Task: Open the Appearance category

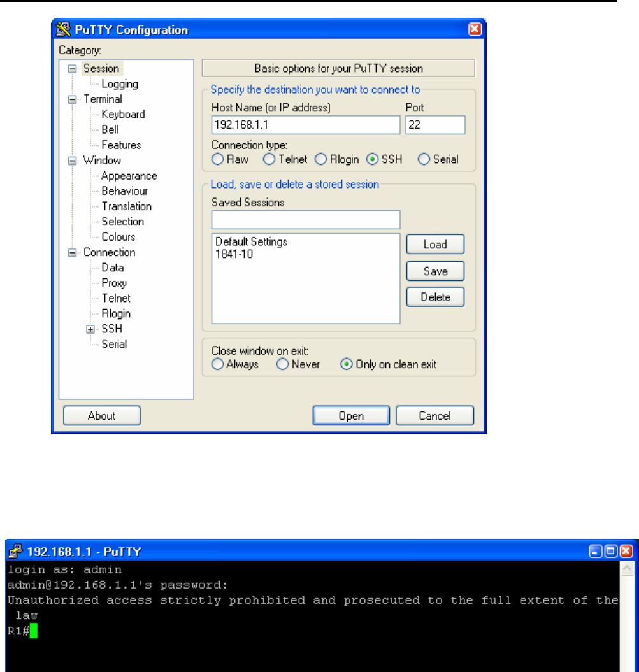Action: pyautogui.click(x=129, y=176)
